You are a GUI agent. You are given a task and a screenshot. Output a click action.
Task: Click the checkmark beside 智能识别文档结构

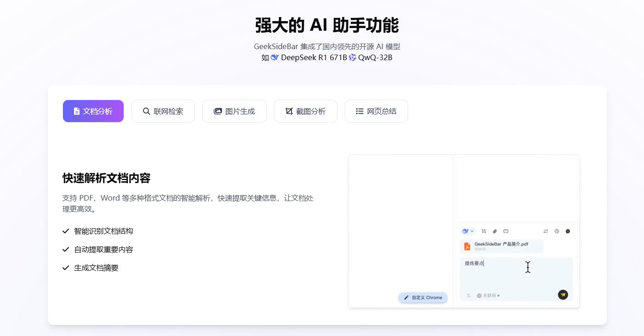[x=66, y=231]
